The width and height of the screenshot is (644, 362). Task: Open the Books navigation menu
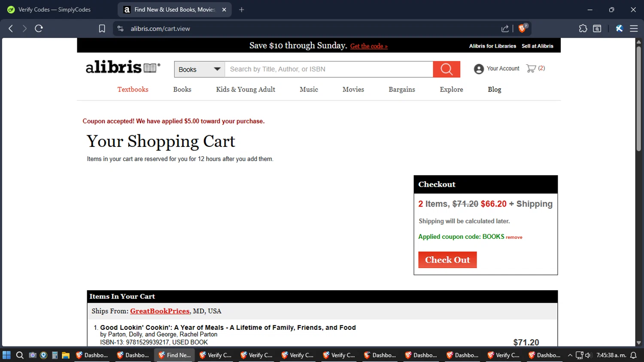(182, 89)
